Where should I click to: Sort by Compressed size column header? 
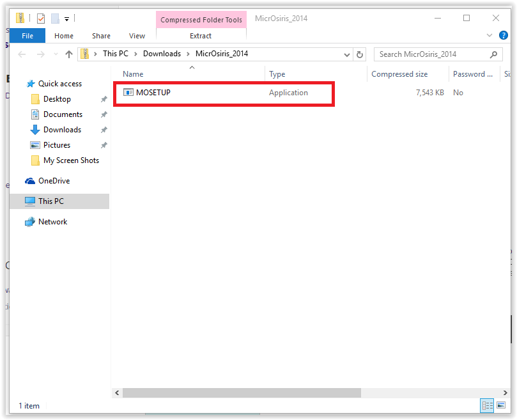coord(399,74)
